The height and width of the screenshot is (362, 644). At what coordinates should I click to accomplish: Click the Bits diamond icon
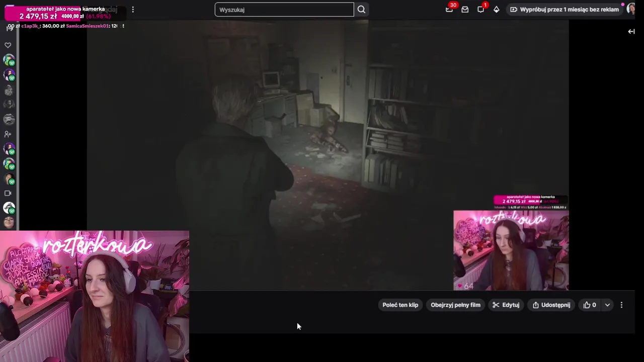pyautogui.click(x=497, y=10)
